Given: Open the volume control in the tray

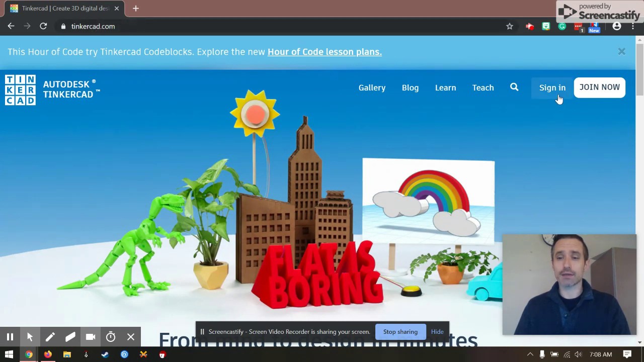Looking at the screenshot, I should click(579, 354).
